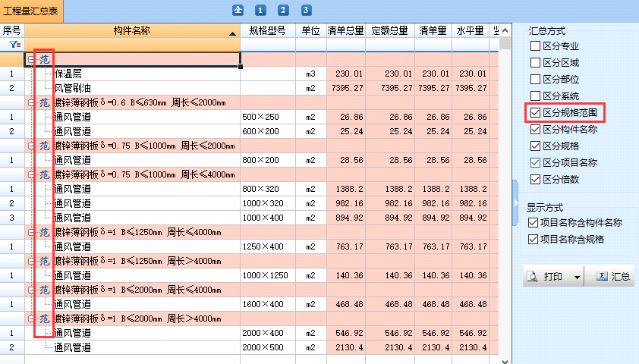The image size is (639, 364).
Task: Collapse the δ=1 B≤1250mm 周长>4000mm group
Action: pyautogui.click(x=30, y=261)
